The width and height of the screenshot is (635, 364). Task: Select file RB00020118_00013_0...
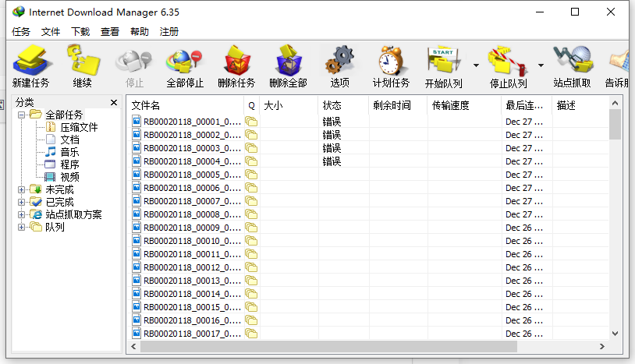193,281
